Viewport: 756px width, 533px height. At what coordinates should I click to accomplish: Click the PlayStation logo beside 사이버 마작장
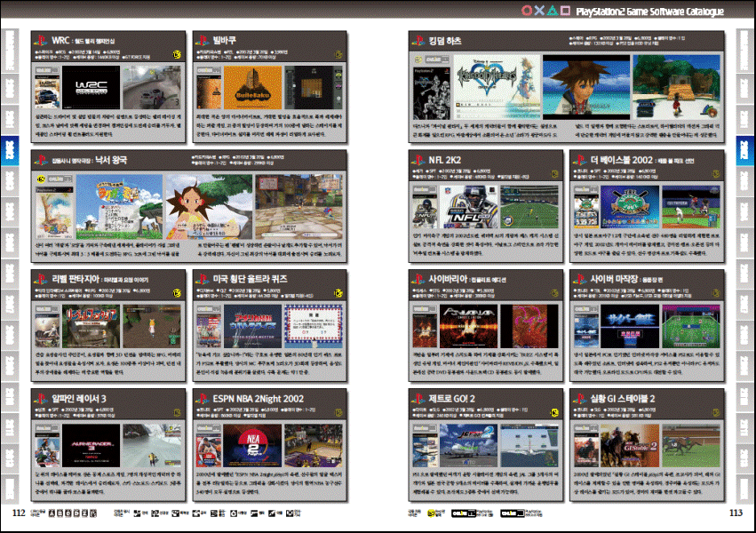tap(579, 279)
